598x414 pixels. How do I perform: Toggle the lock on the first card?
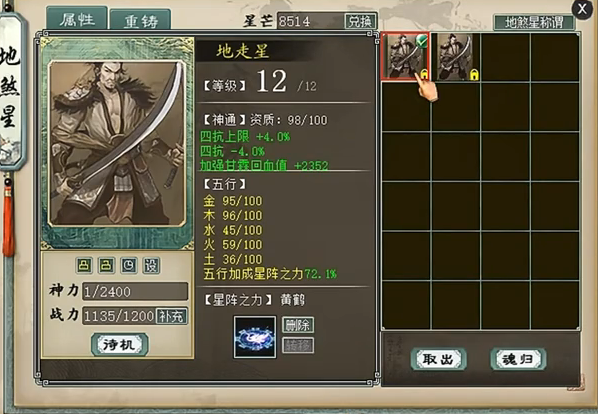[x=424, y=74]
